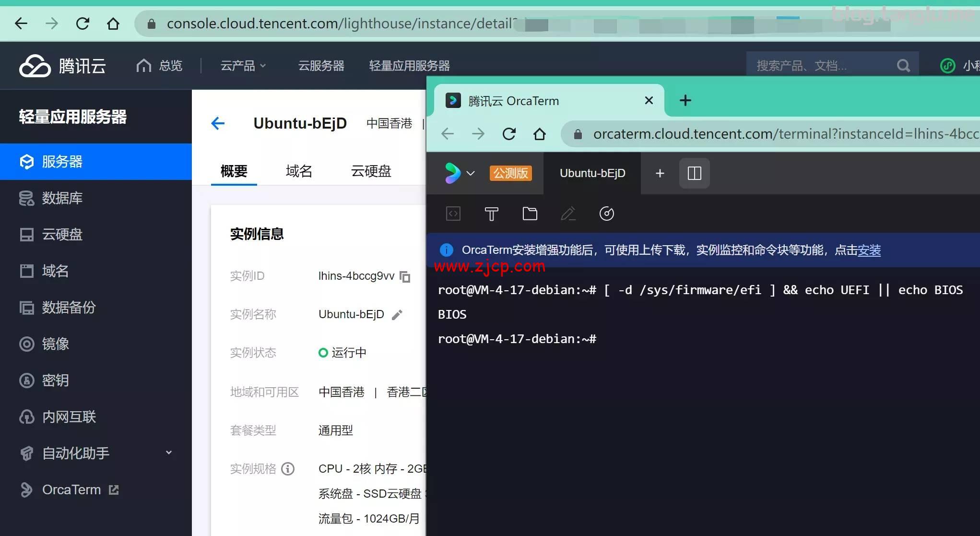Click the copy icon next to instance ID

coord(405,277)
